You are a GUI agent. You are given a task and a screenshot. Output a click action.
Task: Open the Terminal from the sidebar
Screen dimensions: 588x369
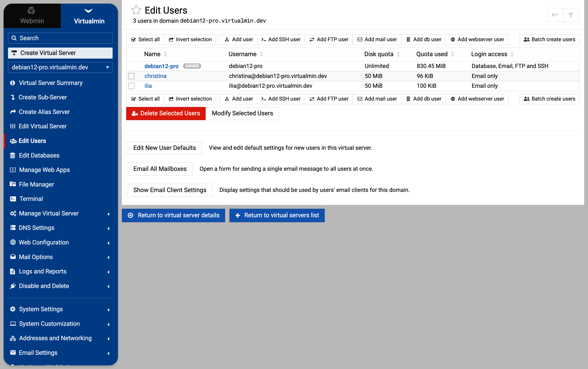(31, 199)
